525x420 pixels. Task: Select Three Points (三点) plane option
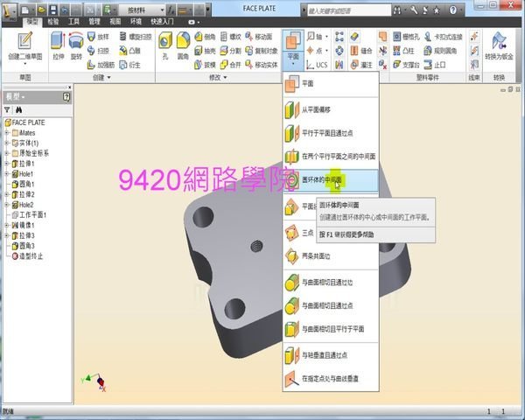[299, 233]
